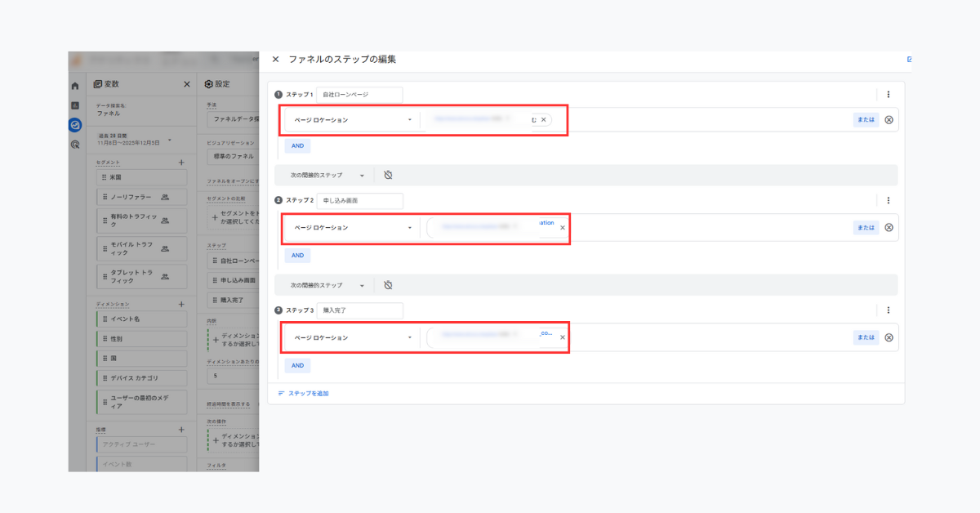Click ステップを追加 to add a step
This screenshot has width=980, height=513.
303,394
